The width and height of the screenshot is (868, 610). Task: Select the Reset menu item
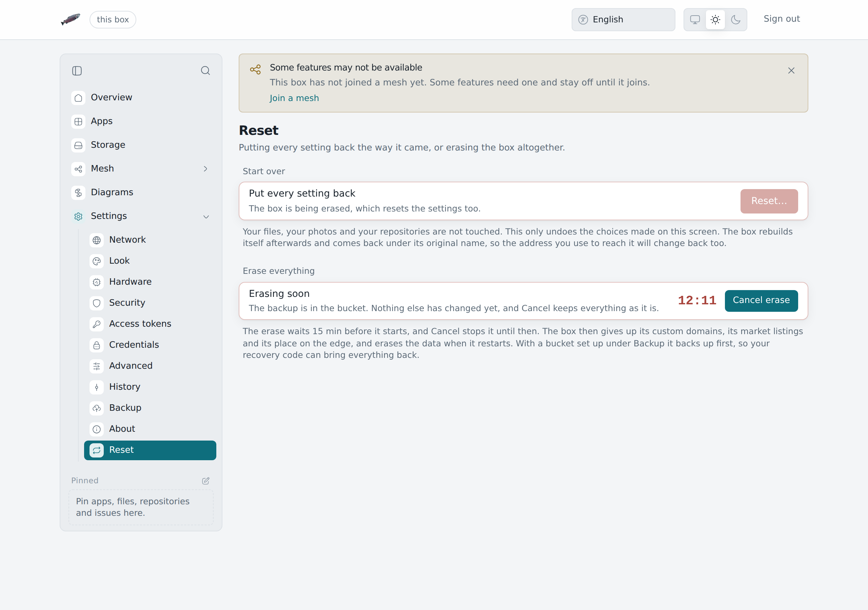coord(150,450)
